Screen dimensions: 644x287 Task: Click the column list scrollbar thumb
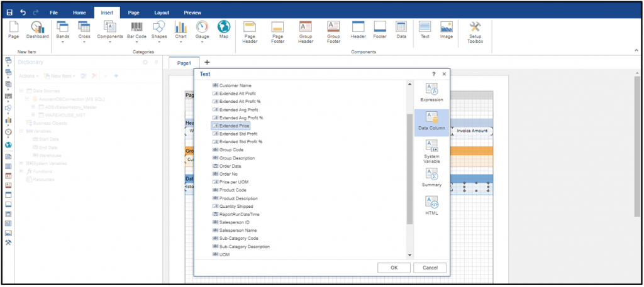pos(409,169)
